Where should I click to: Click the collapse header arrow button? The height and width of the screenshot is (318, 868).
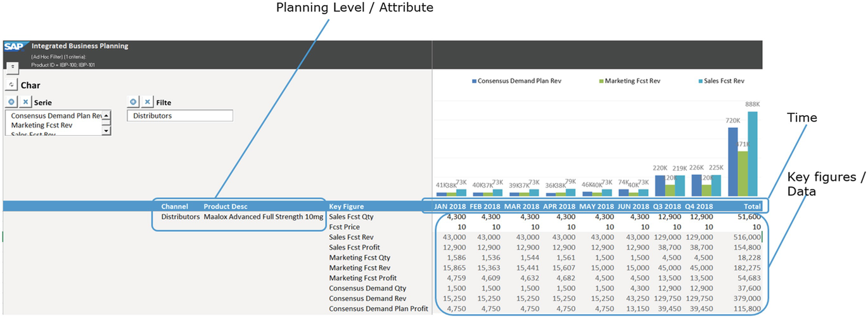coord(11,65)
